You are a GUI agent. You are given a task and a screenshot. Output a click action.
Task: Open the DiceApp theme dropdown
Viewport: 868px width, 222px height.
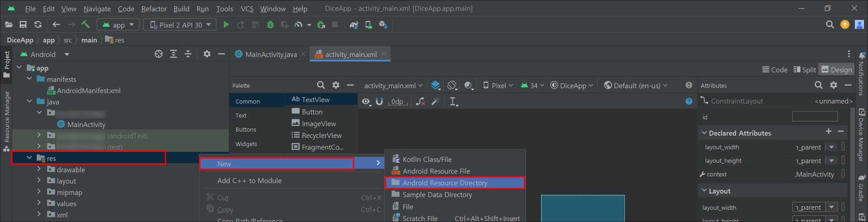point(571,85)
